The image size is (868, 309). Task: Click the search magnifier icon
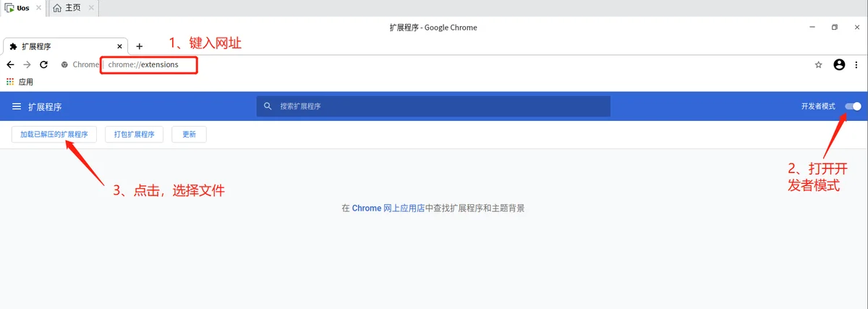(268, 106)
